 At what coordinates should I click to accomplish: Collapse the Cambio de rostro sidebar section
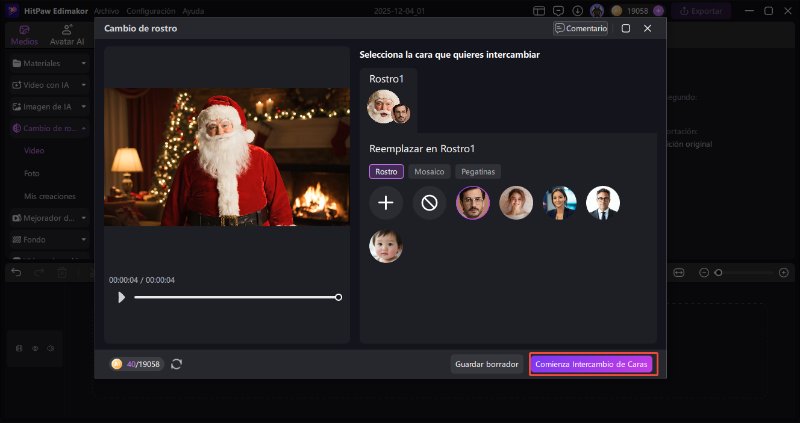coord(49,128)
